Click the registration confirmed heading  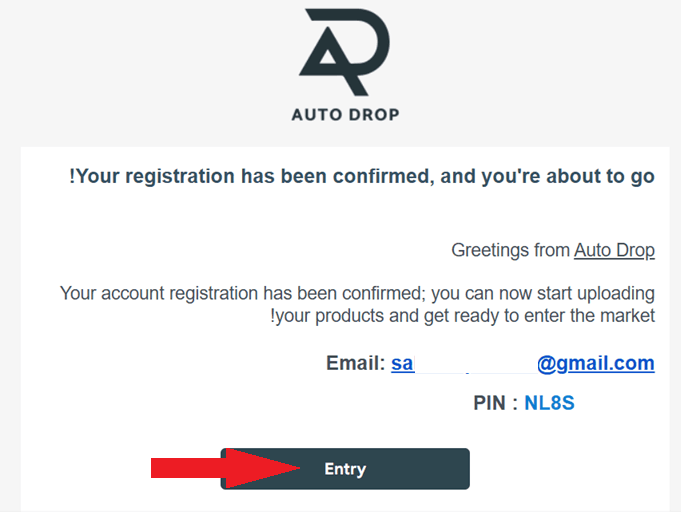click(x=362, y=177)
